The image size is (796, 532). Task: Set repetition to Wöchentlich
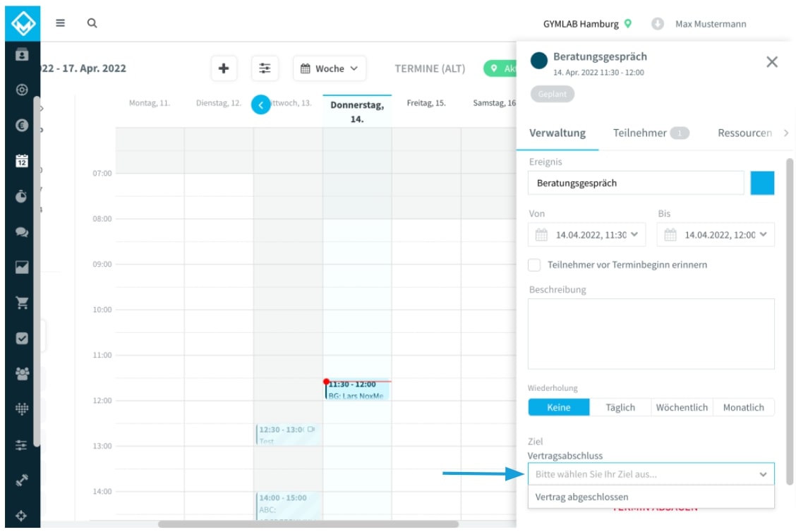coord(682,407)
